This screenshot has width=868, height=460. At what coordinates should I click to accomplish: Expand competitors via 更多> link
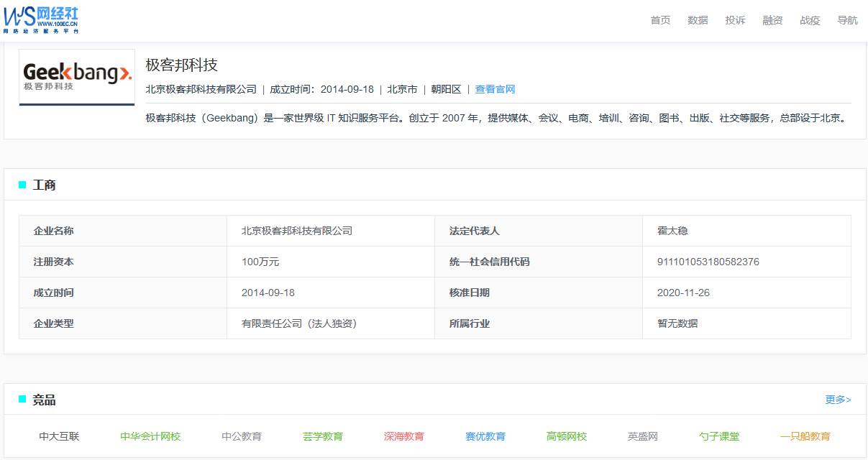pos(838,400)
